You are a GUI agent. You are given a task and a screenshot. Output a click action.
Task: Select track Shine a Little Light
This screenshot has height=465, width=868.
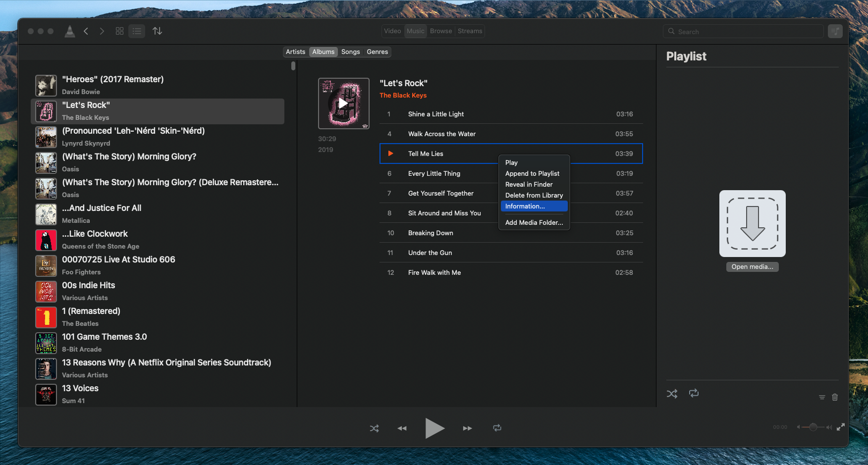(511, 114)
